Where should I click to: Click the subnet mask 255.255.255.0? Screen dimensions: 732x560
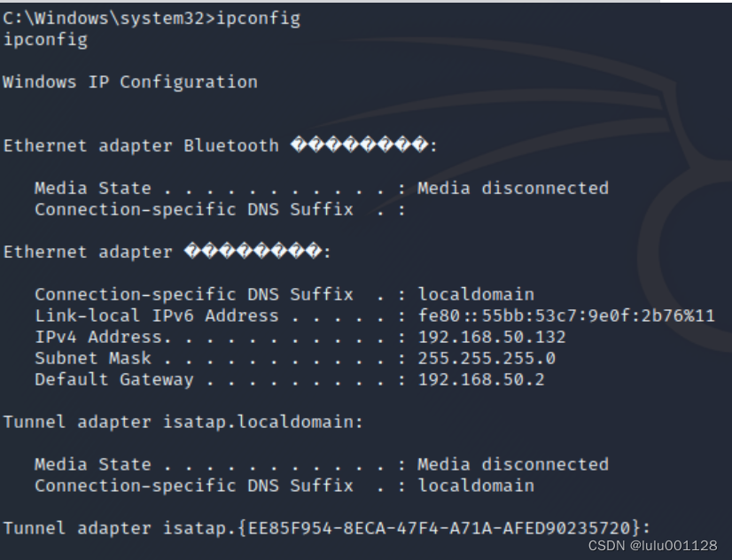(487, 359)
